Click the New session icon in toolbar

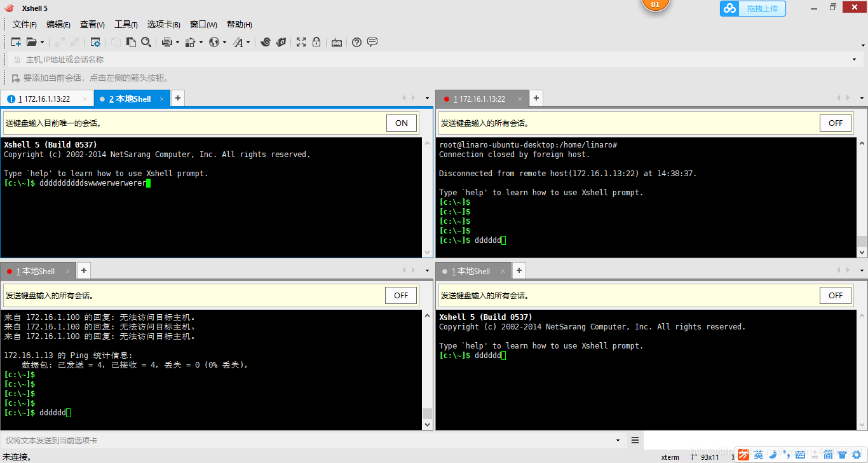pos(17,42)
